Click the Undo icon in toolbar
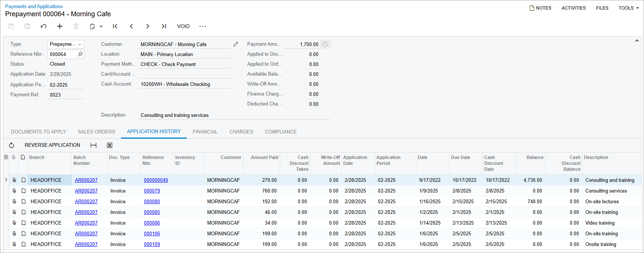Screen dimensions: 644x253 44,26
